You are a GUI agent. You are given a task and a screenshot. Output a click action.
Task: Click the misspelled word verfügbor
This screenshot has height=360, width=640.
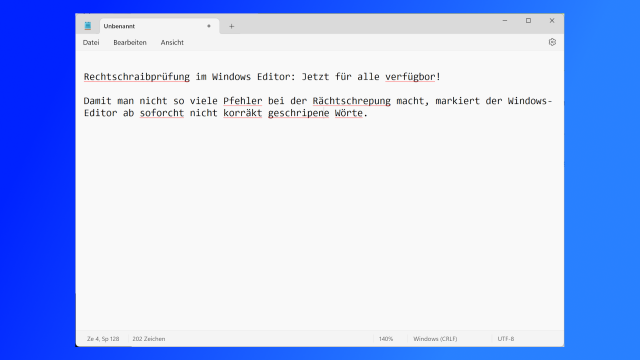pos(410,77)
